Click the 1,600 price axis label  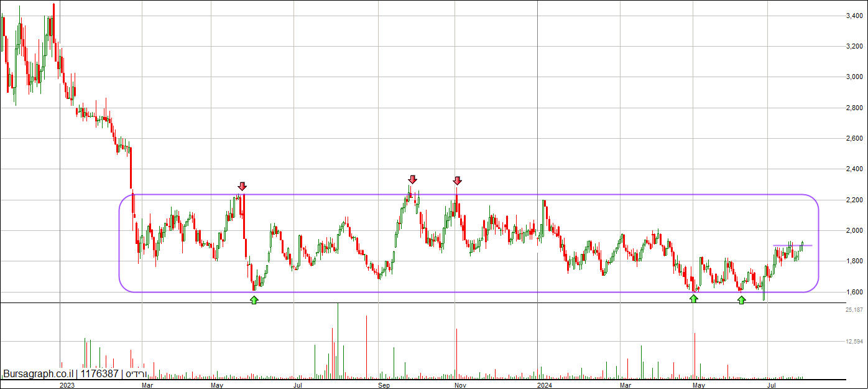click(855, 292)
